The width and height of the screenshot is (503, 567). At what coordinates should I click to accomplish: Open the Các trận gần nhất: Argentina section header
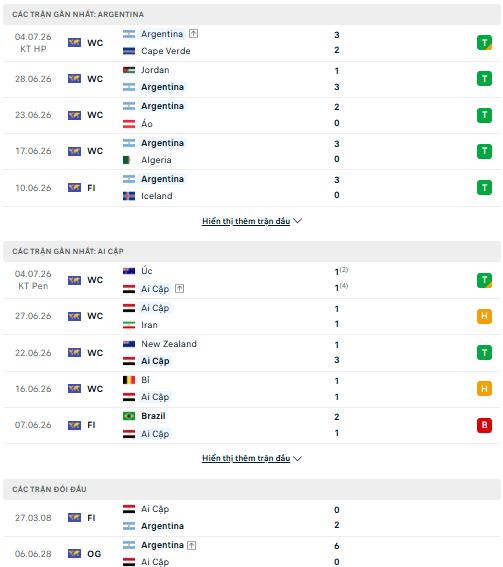point(252,14)
